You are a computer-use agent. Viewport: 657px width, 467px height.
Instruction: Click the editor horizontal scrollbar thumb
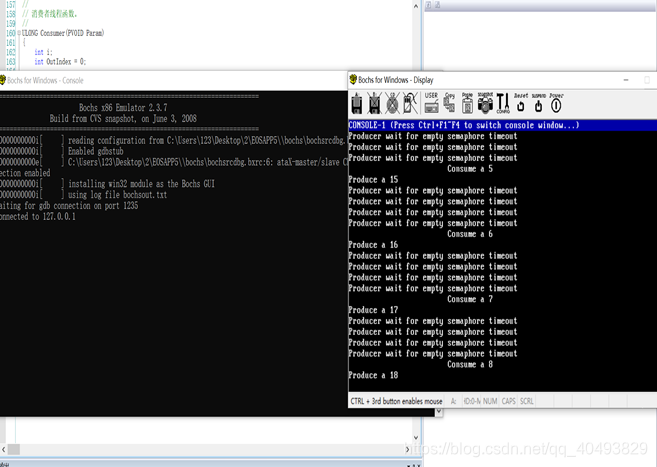(14, 449)
